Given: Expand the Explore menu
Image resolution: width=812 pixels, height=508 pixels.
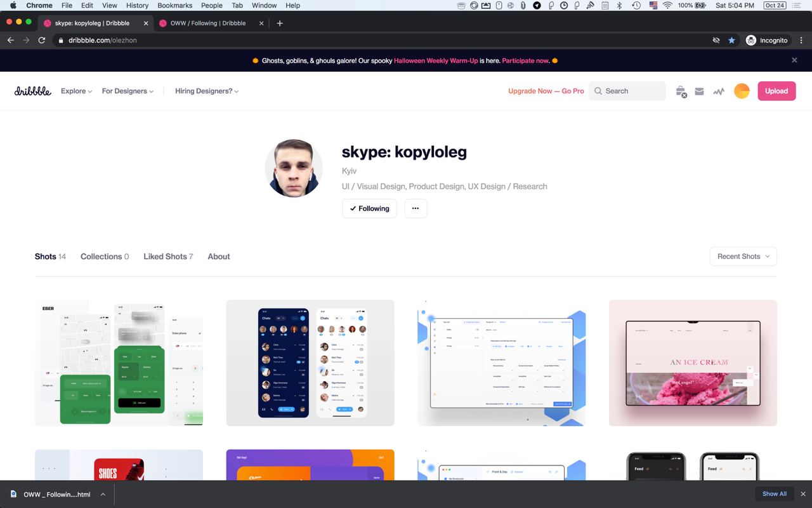Looking at the screenshot, I should point(76,91).
